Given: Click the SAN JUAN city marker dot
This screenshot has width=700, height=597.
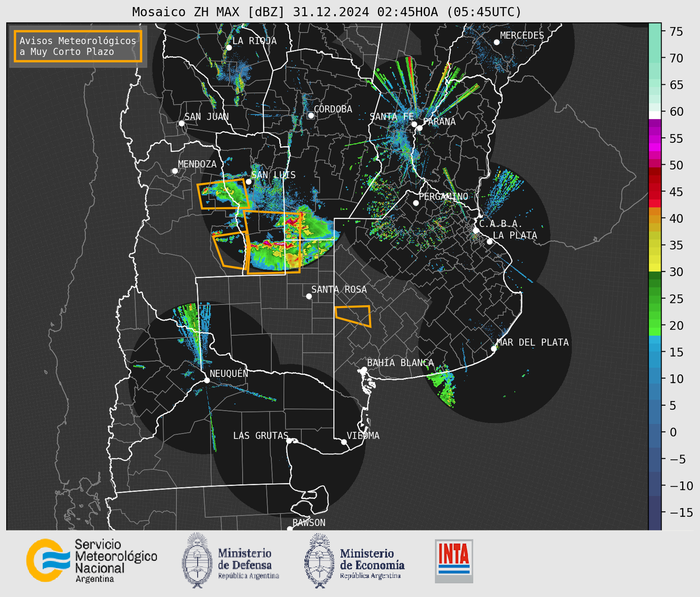Looking at the screenshot, I should (181, 123).
